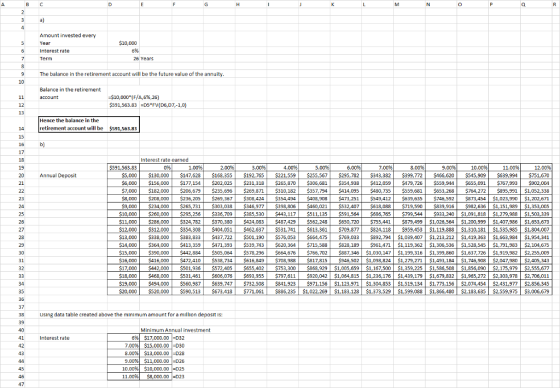
Task: Click 1.00% header in the data table
Action: (x=187, y=168)
